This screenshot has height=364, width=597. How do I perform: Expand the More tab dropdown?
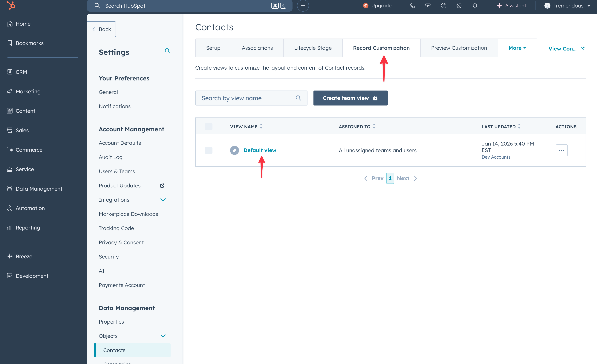coord(517,48)
